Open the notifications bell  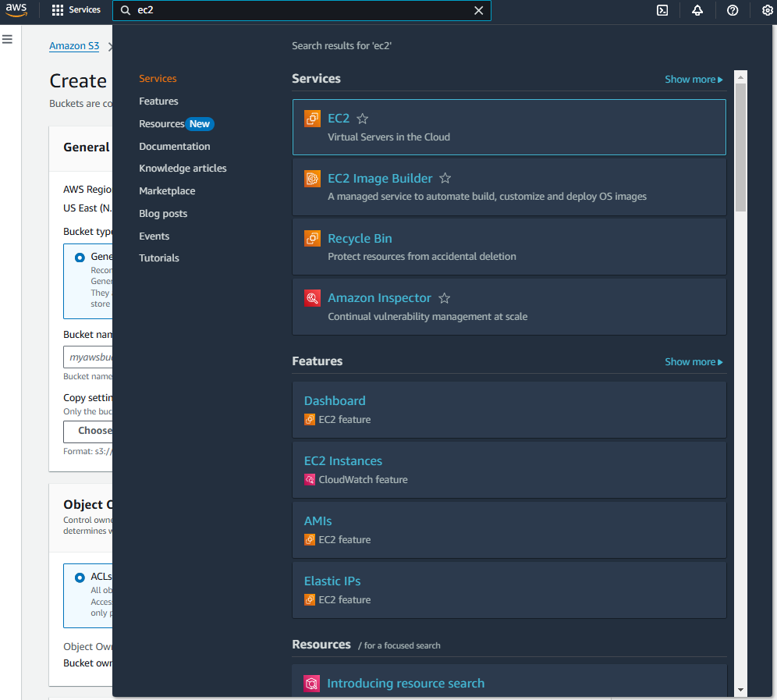[x=697, y=10]
